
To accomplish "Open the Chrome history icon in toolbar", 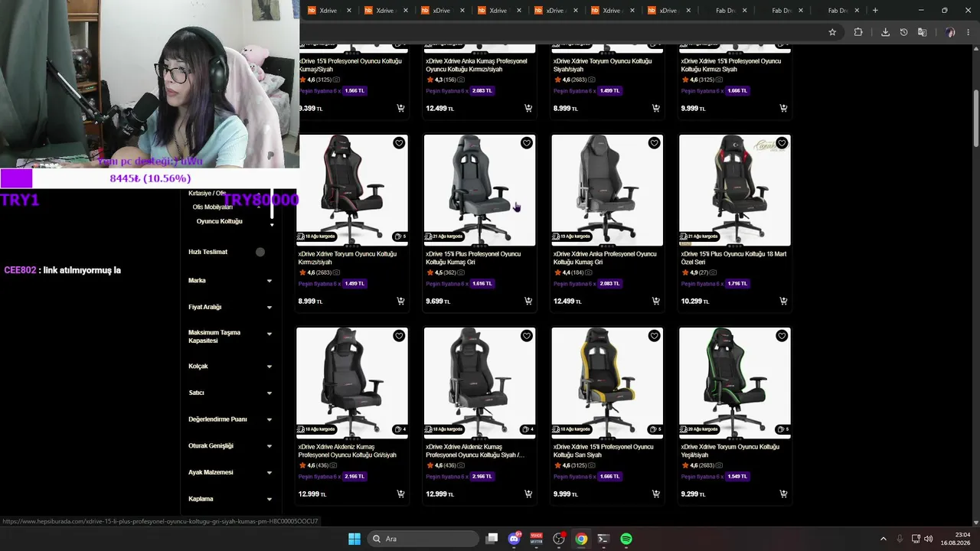I will pyautogui.click(x=904, y=32).
